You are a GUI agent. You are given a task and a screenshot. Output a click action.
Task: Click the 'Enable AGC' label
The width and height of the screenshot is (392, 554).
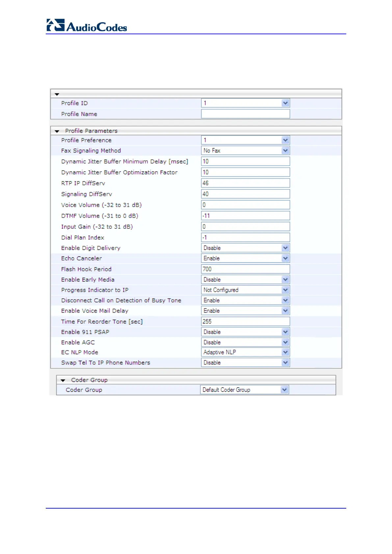click(78, 342)
